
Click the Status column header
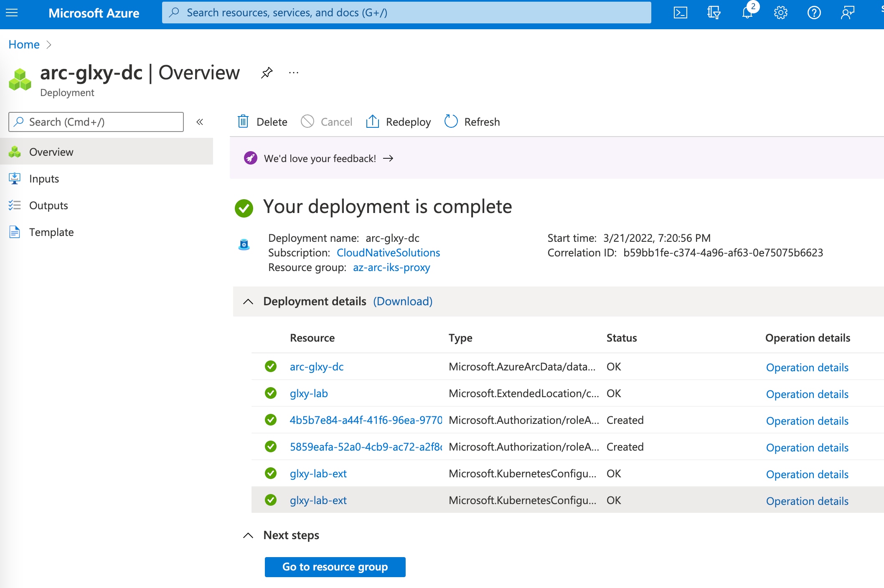click(x=622, y=338)
